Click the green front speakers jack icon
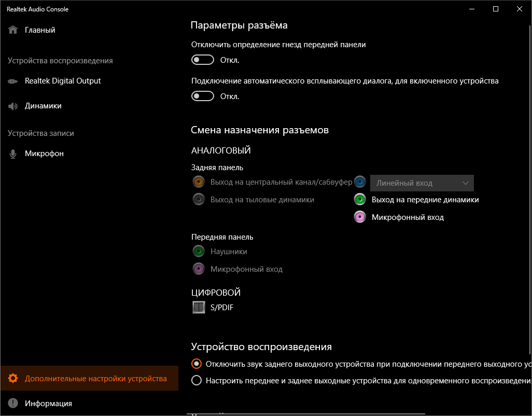 (x=360, y=199)
